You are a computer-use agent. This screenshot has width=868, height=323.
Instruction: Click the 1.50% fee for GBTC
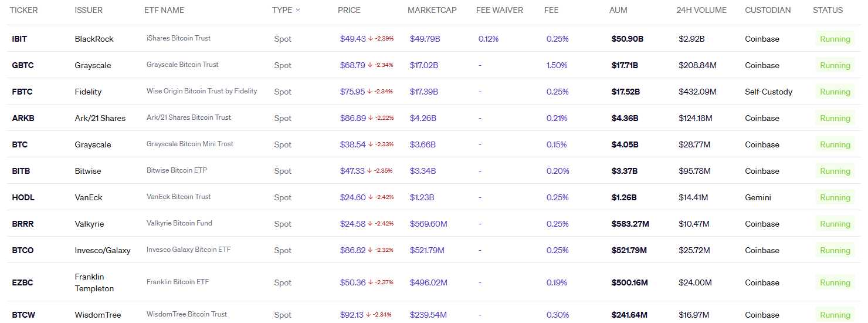[557, 65]
